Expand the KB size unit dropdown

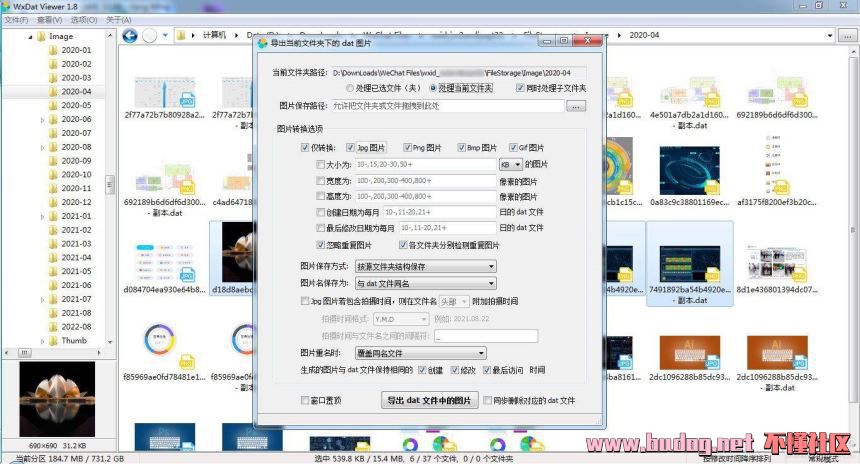pyautogui.click(x=511, y=163)
